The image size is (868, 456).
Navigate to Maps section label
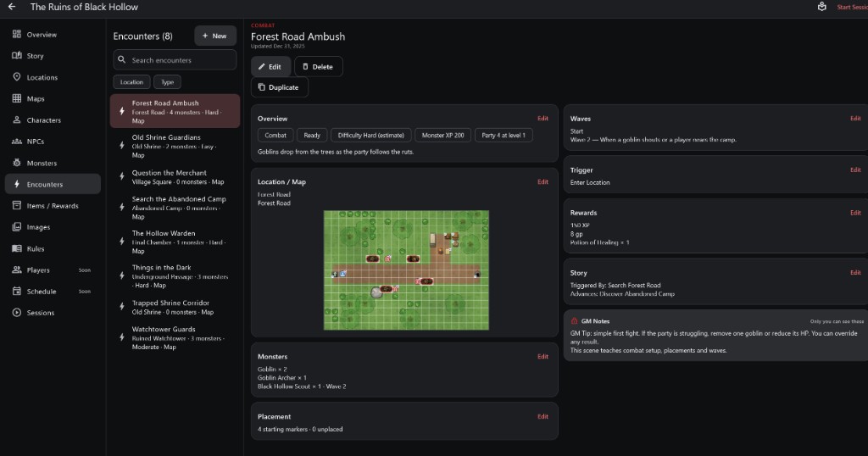pos(36,98)
